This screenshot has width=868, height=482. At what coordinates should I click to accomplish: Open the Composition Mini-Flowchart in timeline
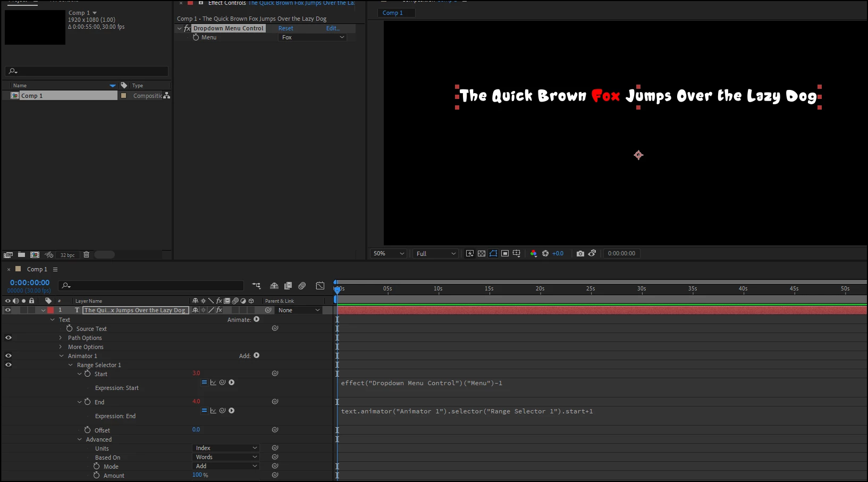(256, 286)
